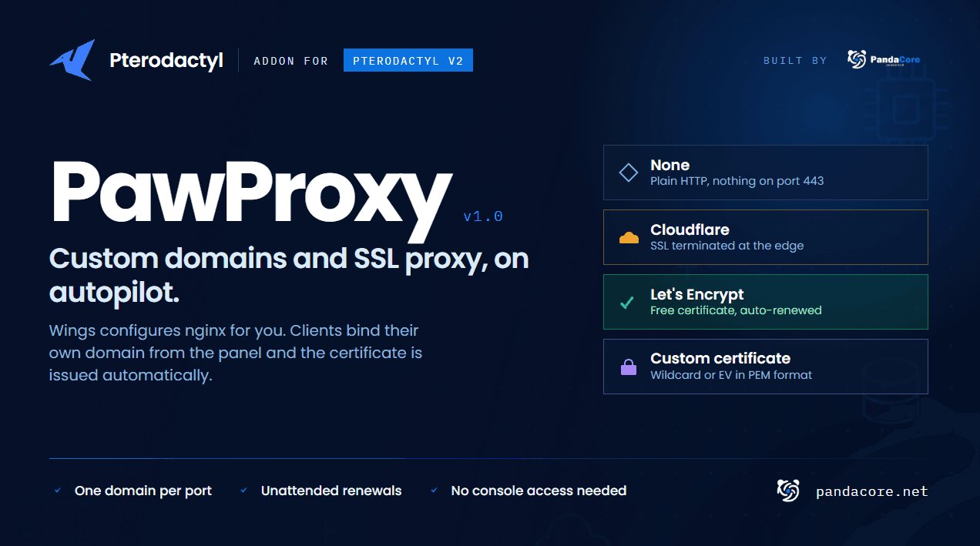The height and width of the screenshot is (546, 980).
Task: Click the Pterodactyl bird logo
Action: pyautogui.click(x=72, y=60)
